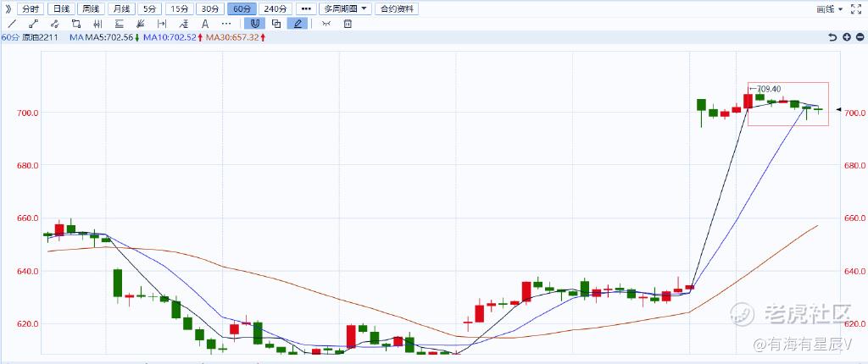
Task: Click the MA indicator label
Action: [75, 37]
